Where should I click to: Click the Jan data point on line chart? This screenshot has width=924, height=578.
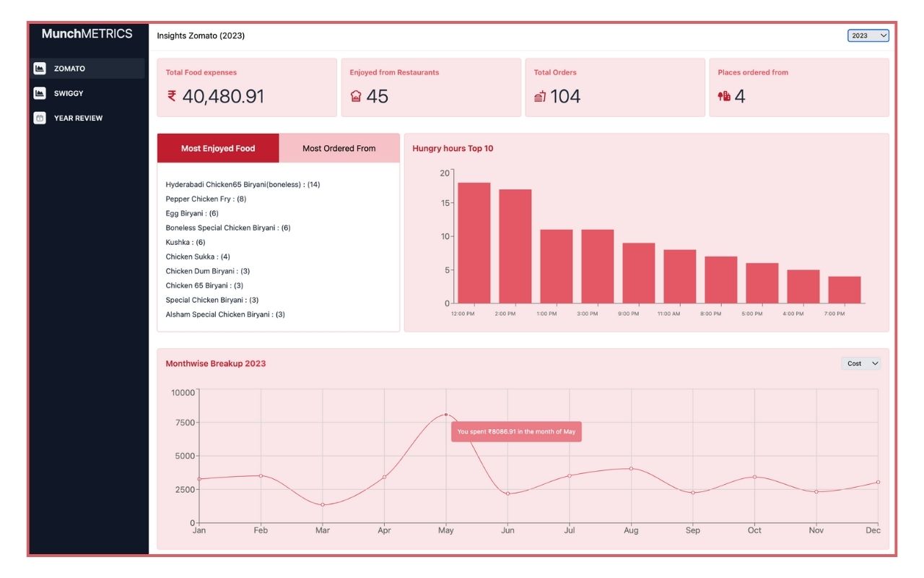199,479
